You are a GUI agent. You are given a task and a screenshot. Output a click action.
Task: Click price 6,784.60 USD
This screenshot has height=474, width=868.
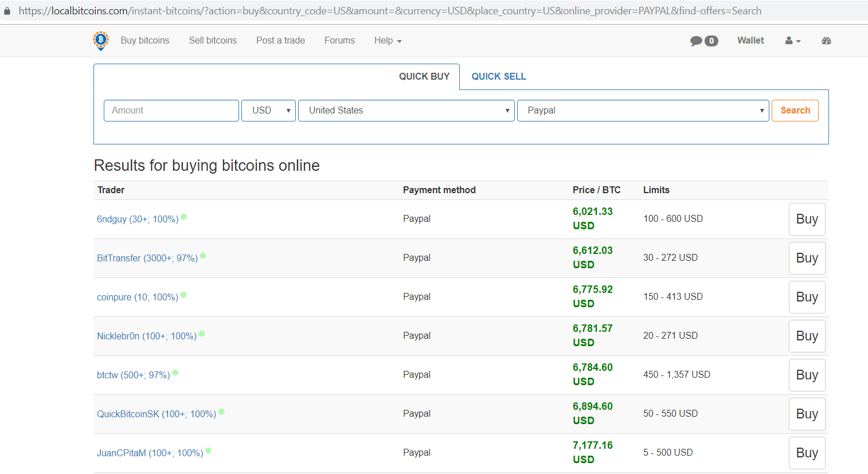pyautogui.click(x=593, y=374)
